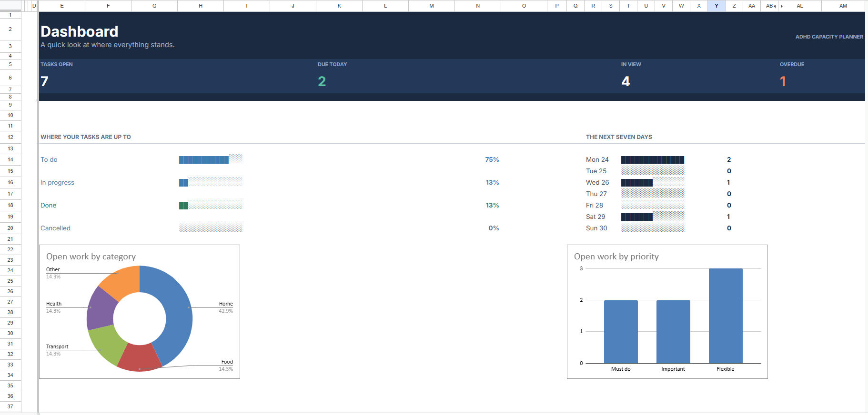The height and width of the screenshot is (415, 868).
Task: Click the To do progress bar
Action: pos(211,159)
